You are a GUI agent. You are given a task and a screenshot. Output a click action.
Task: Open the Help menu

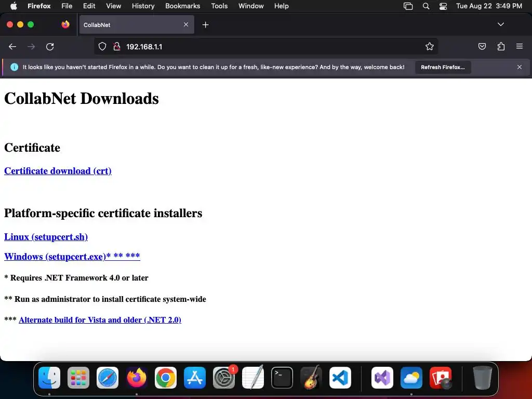point(281,6)
